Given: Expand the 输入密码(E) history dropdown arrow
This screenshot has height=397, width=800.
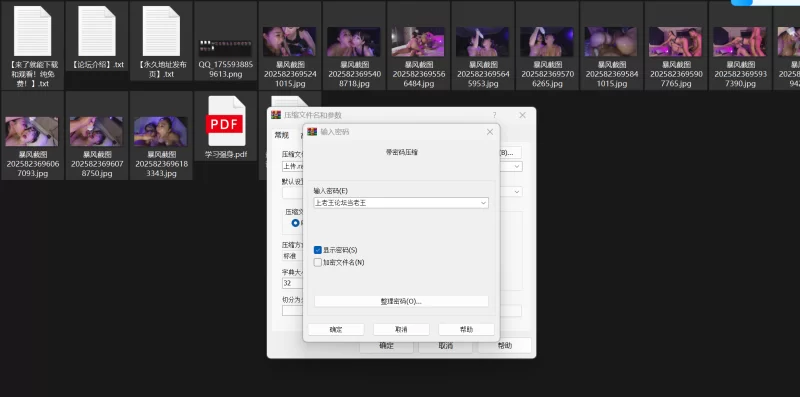Looking at the screenshot, I should [x=483, y=203].
